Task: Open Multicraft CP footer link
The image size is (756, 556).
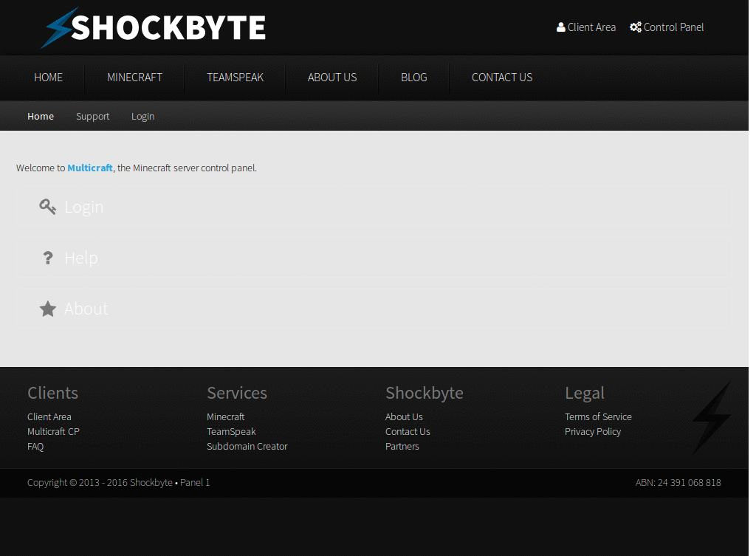Action: [53, 432]
